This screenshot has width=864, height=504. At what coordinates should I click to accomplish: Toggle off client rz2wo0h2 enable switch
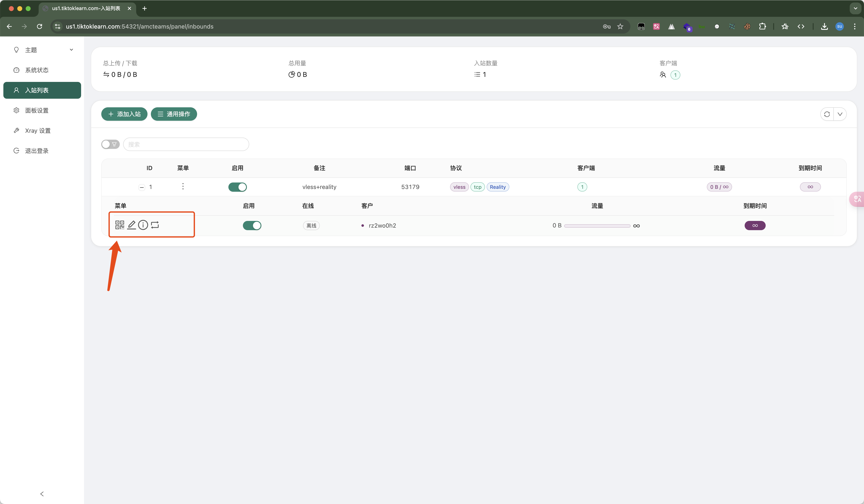pos(252,226)
